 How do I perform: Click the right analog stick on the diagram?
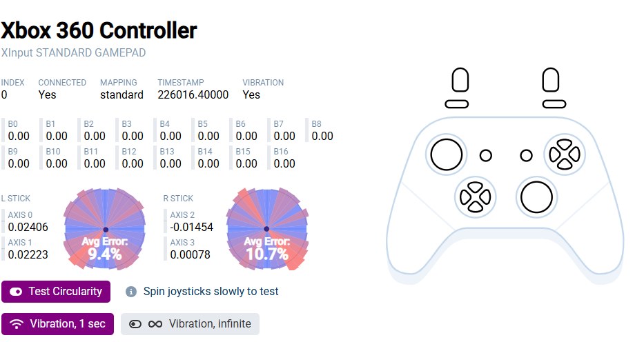point(536,197)
